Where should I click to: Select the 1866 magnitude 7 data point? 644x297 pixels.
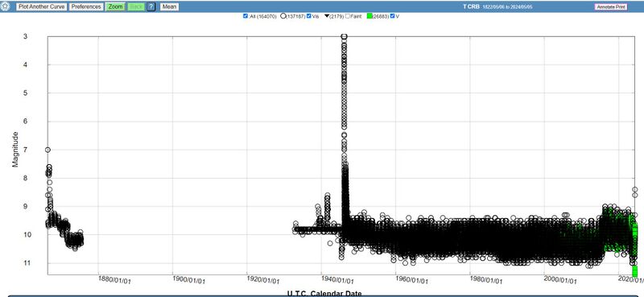click(x=47, y=150)
